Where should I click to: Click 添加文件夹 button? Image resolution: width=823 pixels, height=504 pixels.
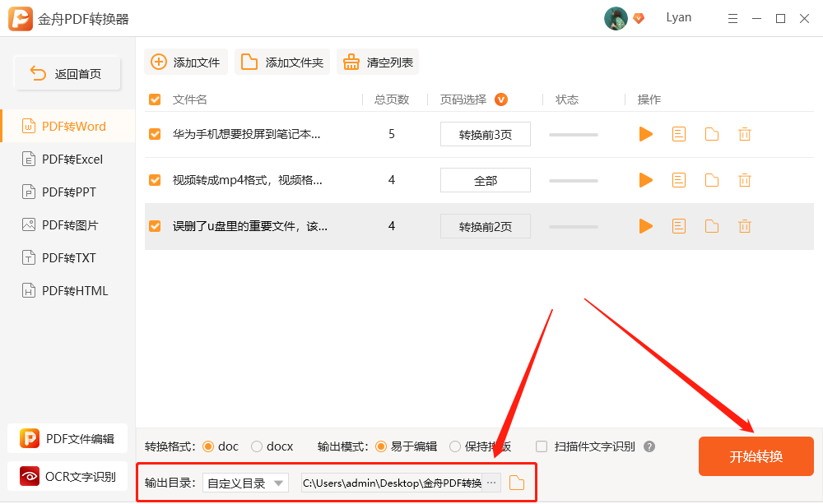pos(281,62)
